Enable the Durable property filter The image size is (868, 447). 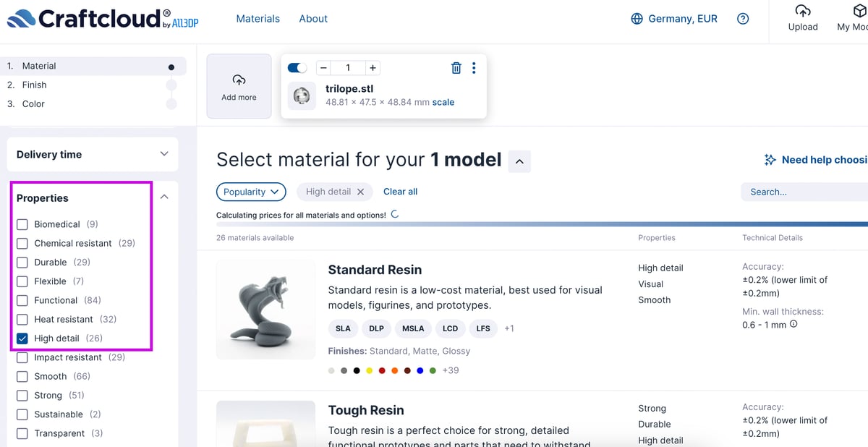click(22, 262)
